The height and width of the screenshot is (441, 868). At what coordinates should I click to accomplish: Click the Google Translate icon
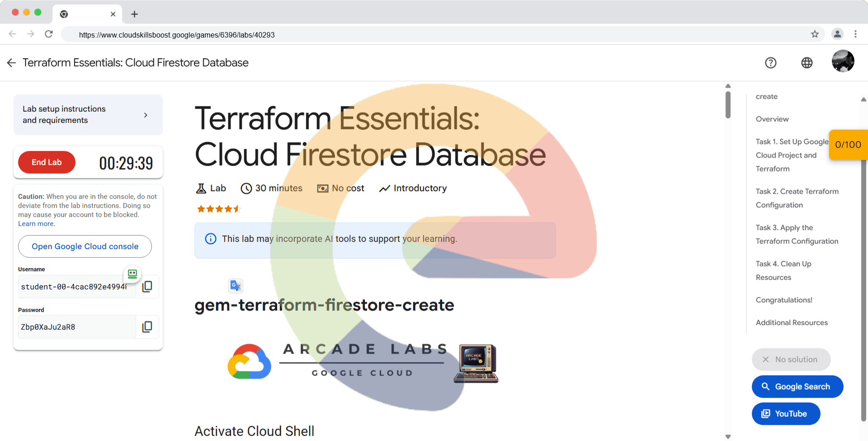click(236, 285)
